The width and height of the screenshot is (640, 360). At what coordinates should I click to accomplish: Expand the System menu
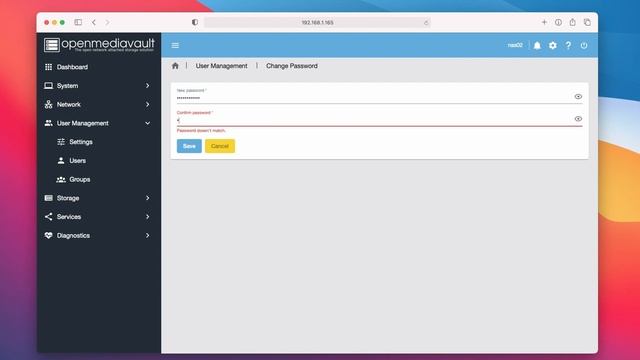click(x=98, y=86)
